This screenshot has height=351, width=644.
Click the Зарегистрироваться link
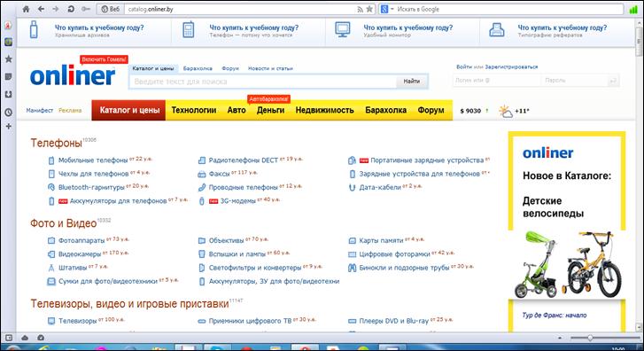coord(511,67)
